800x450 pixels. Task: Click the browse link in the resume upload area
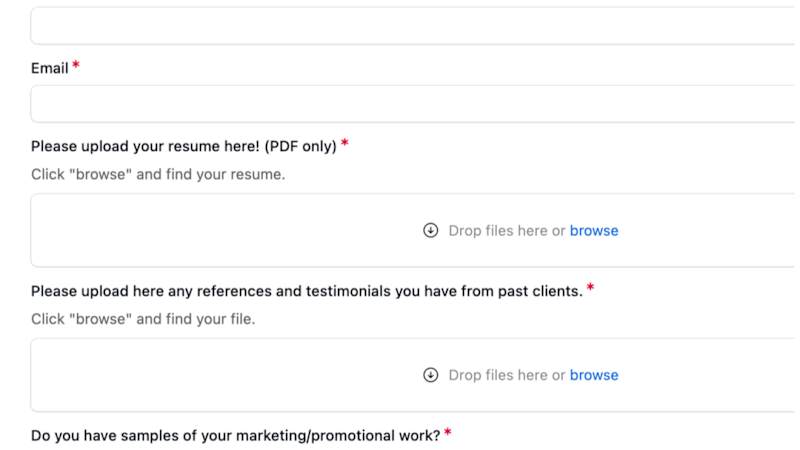pyautogui.click(x=594, y=231)
